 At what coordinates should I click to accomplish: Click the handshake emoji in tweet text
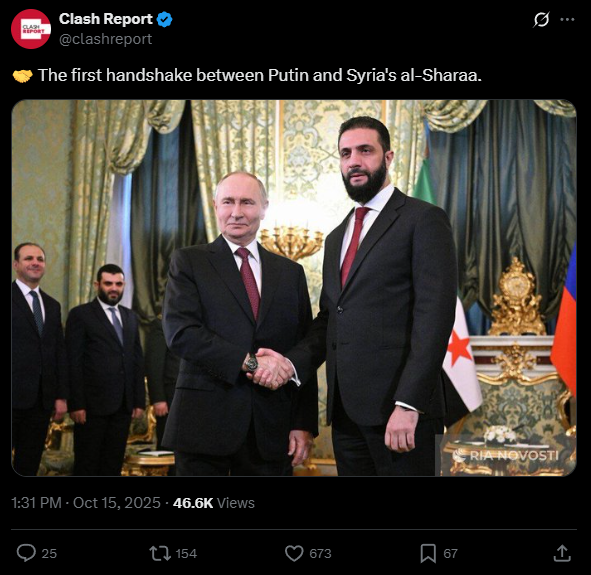[23, 76]
